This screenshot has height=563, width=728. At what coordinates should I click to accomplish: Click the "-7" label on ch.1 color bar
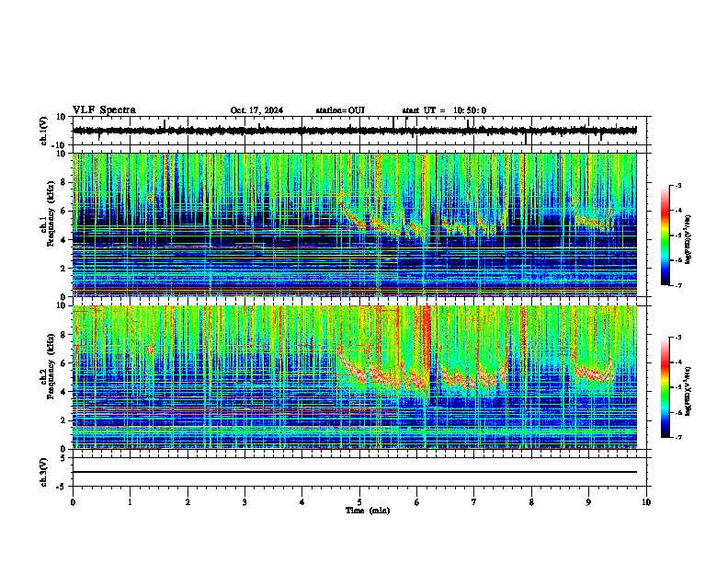(x=677, y=285)
